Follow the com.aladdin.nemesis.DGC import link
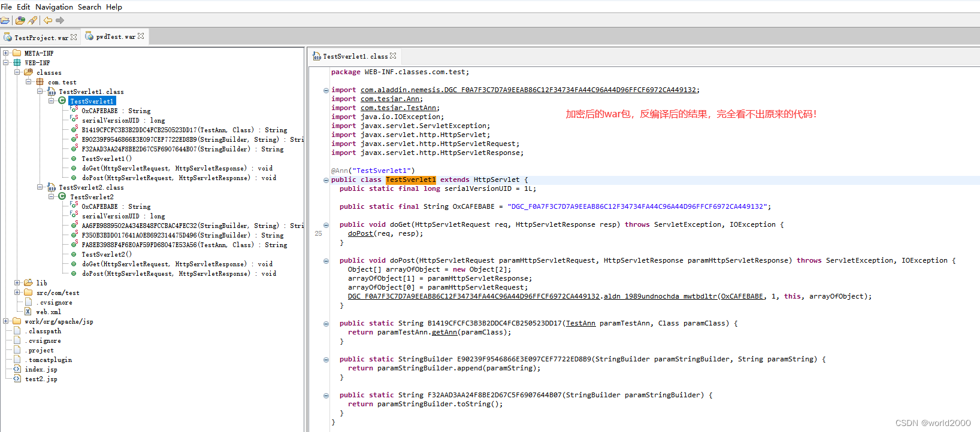The height and width of the screenshot is (432, 980). (x=530, y=90)
